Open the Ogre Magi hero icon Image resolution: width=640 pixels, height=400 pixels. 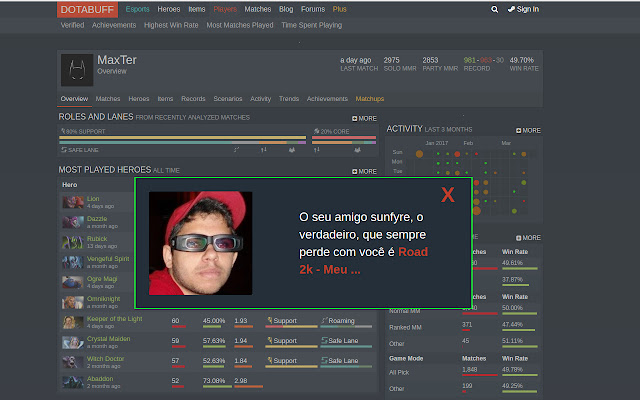point(73,282)
